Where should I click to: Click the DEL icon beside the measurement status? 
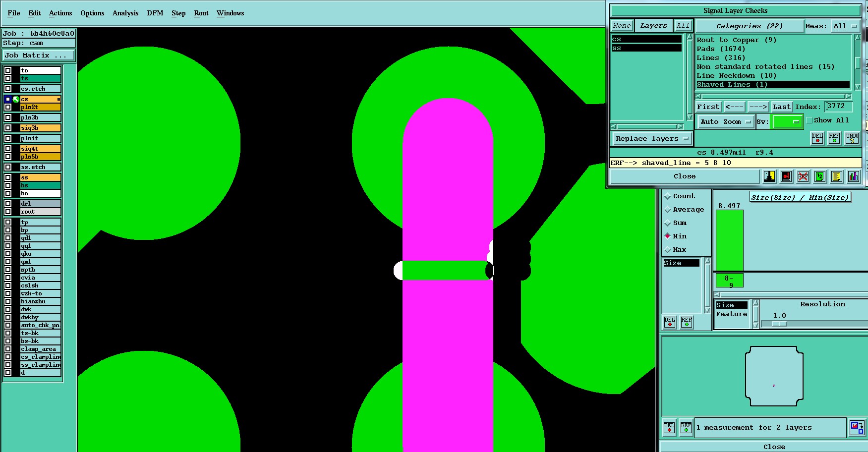pos(669,428)
